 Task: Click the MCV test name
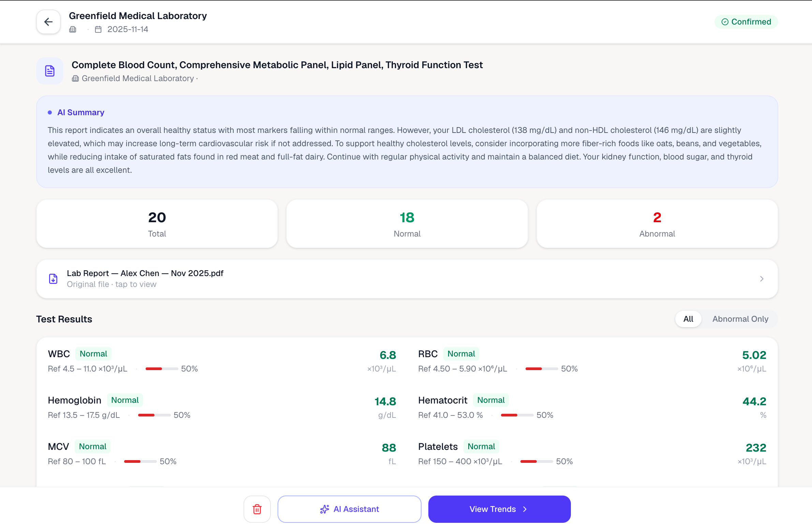click(x=58, y=446)
